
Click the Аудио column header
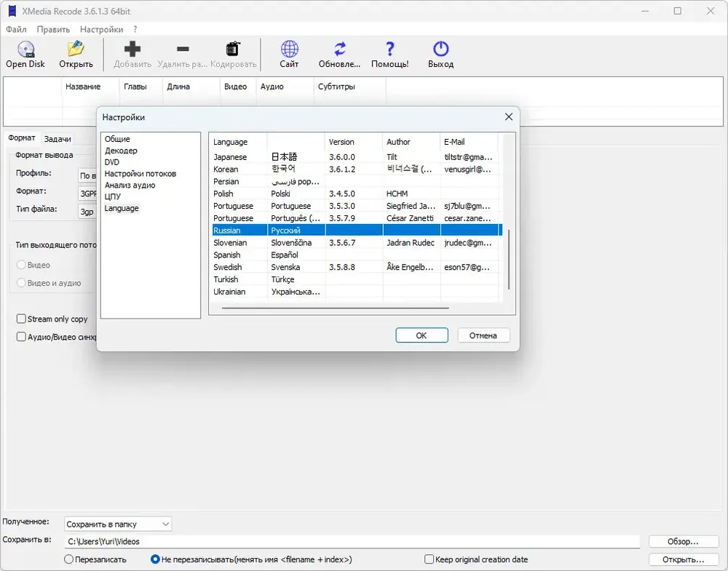[285, 87]
